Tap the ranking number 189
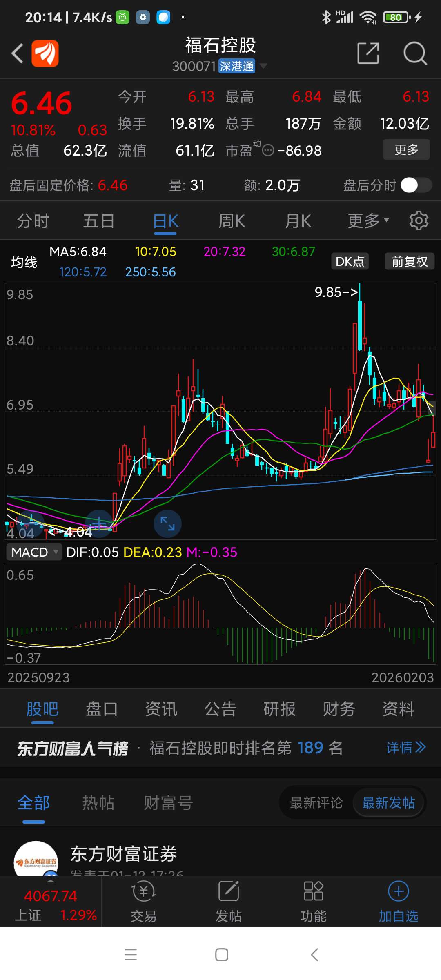The width and height of the screenshot is (441, 980). (x=310, y=748)
